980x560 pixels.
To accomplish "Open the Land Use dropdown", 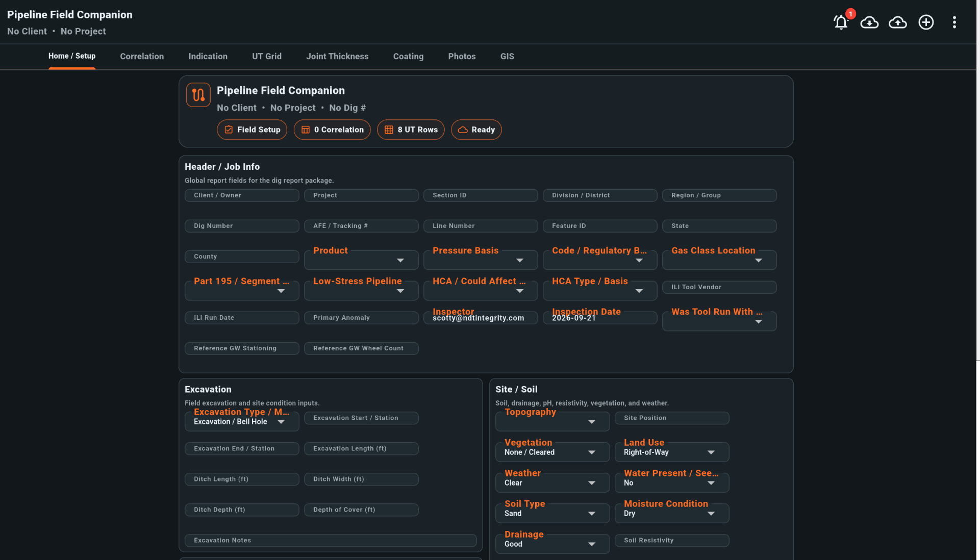I will pos(672,452).
